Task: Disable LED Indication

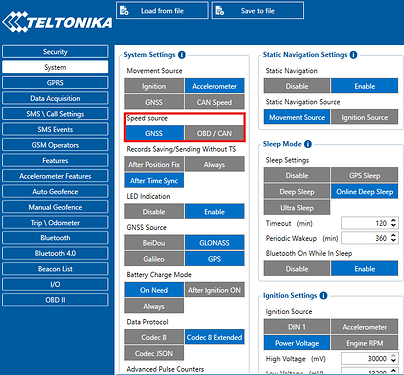Action: pyautogui.click(x=154, y=212)
